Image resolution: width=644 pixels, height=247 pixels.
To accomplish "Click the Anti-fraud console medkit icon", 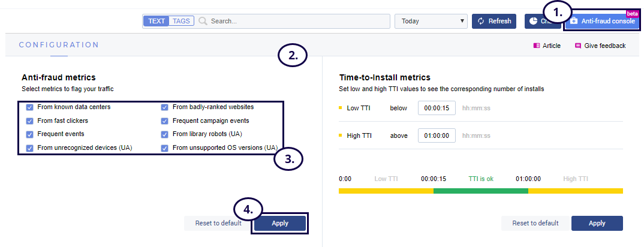I will coord(574,21).
